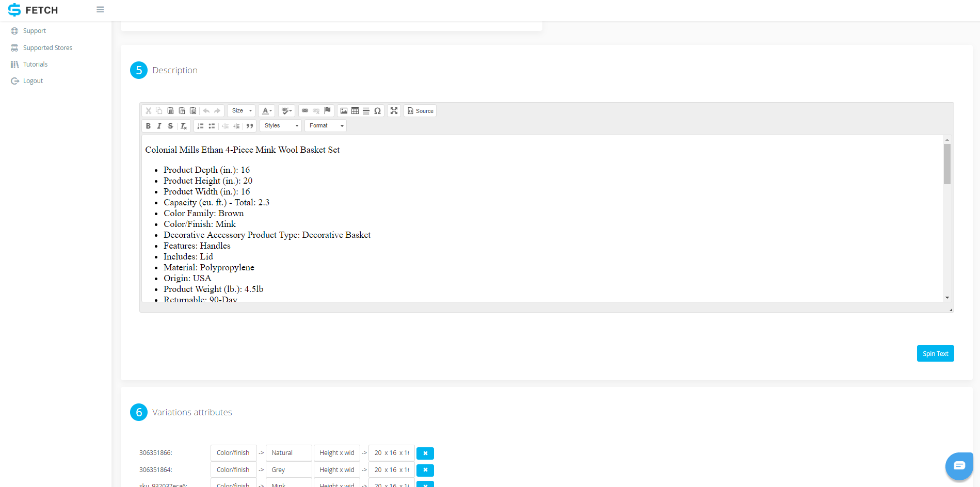The height and width of the screenshot is (487, 980).
Task: Toggle block quote
Action: click(250, 126)
